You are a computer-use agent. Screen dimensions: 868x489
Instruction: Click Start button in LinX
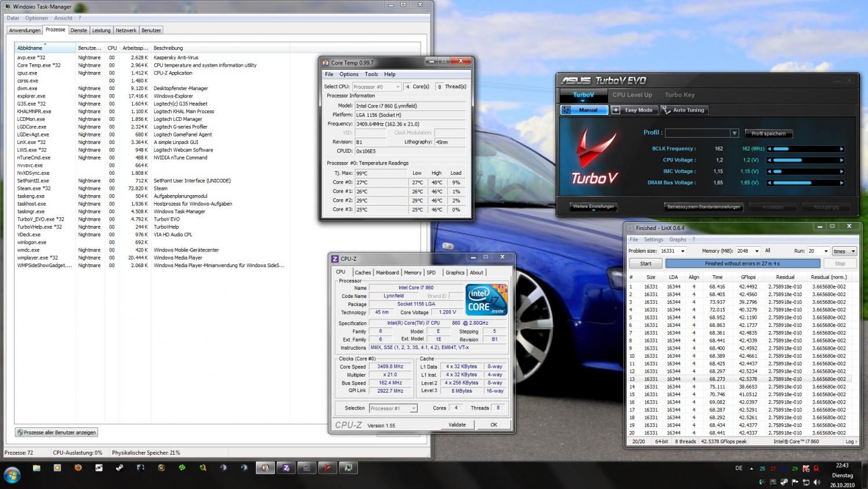pyautogui.click(x=646, y=263)
